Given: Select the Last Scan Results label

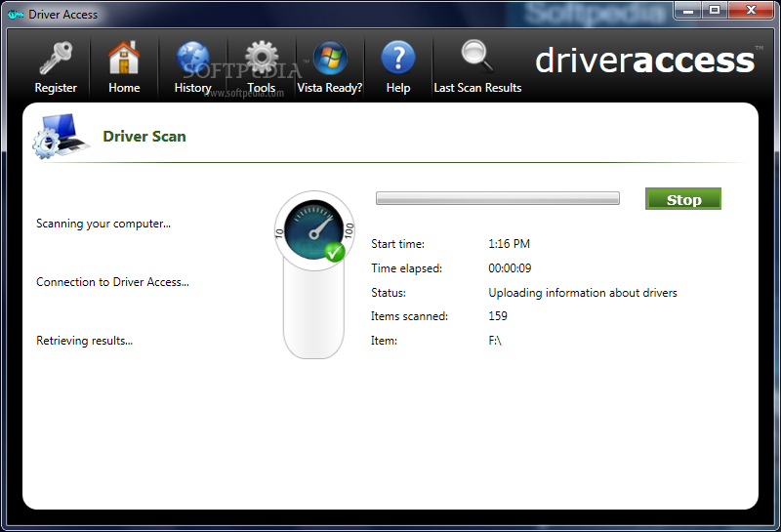Looking at the screenshot, I should 477,88.
